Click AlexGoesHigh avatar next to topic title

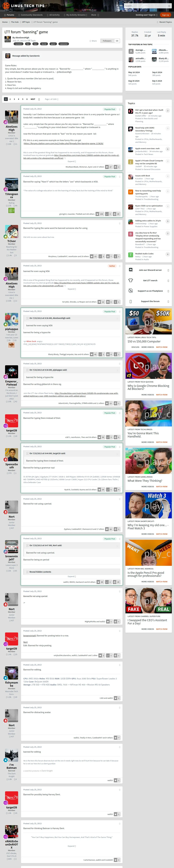(x=8, y=39)
